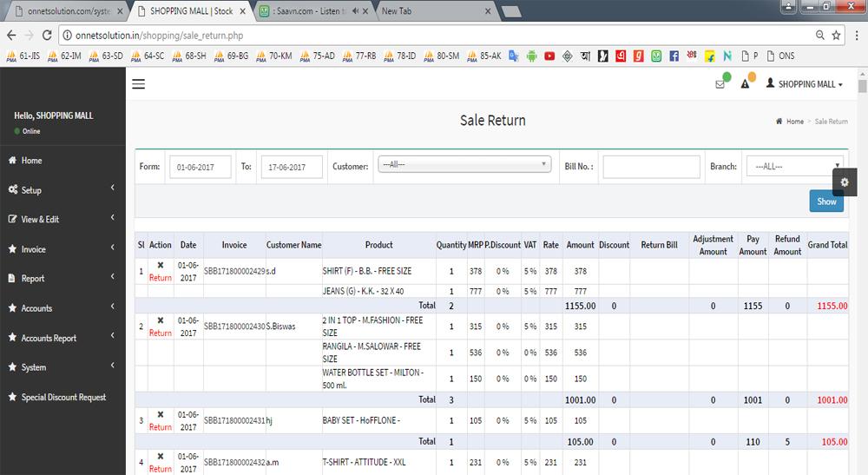The width and height of the screenshot is (868, 475).
Task: Open the Flipkart bookmark icon
Action: pyautogui.click(x=710, y=56)
